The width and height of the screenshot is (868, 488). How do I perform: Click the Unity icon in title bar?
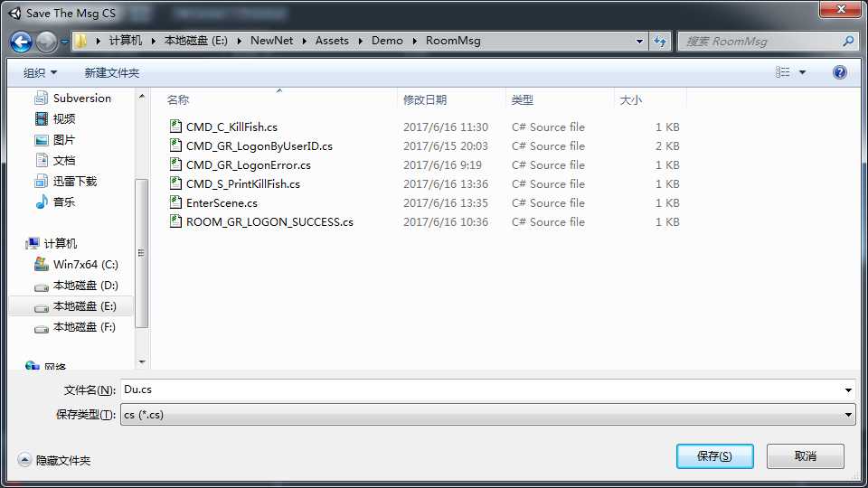point(14,14)
